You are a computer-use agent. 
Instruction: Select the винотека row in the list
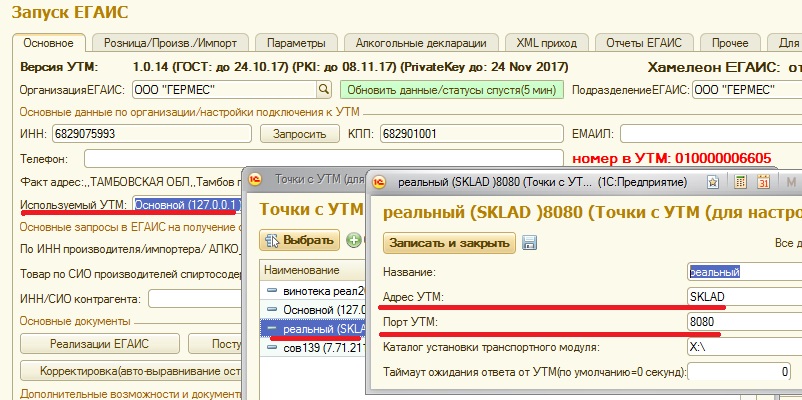click(305, 290)
